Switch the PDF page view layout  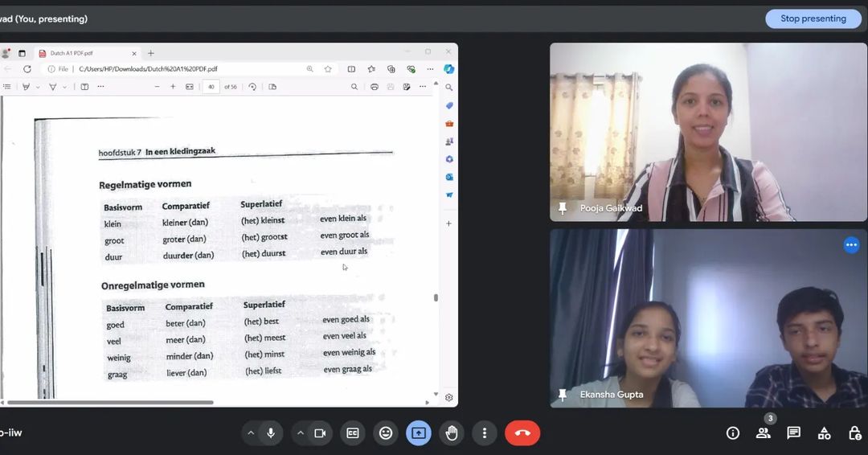tap(272, 87)
